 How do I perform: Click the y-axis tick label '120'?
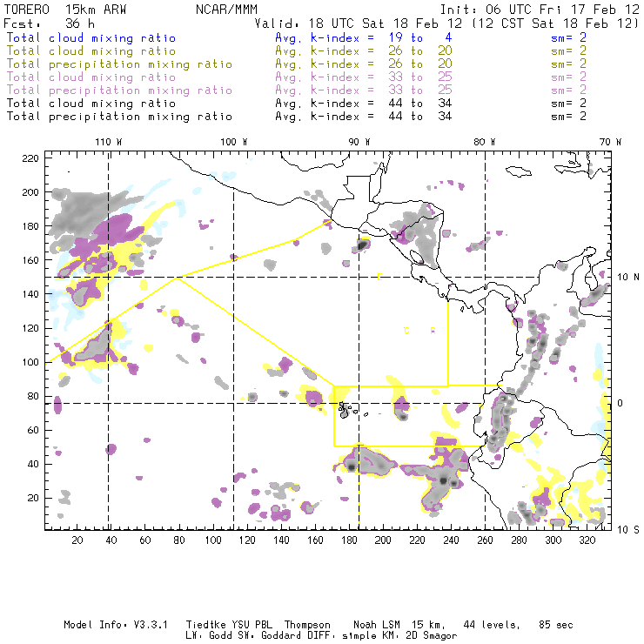(x=30, y=329)
